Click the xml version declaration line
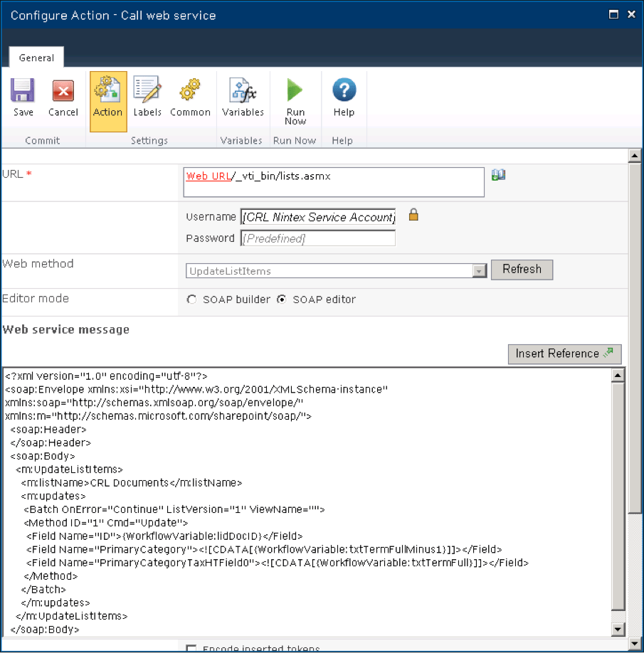Viewport: 644px width, 653px height. (106, 376)
